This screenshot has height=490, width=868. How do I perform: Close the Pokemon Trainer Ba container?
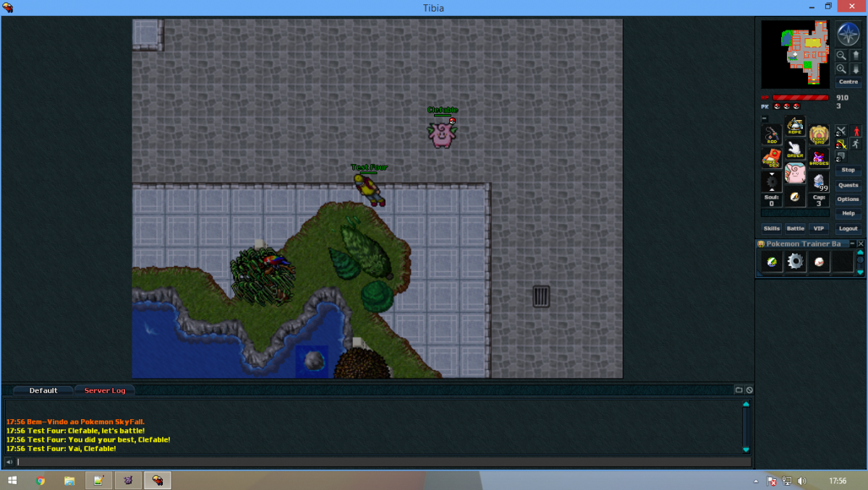861,244
